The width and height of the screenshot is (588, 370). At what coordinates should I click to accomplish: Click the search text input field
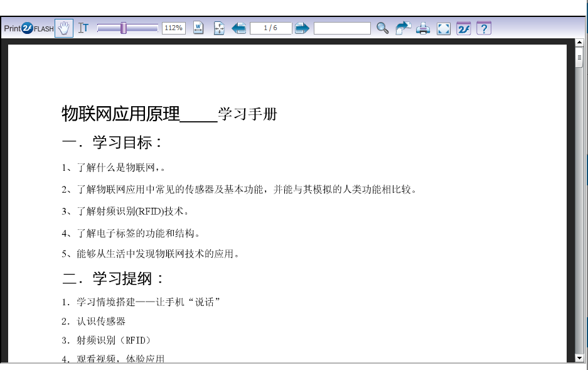pyautogui.click(x=342, y=28)
